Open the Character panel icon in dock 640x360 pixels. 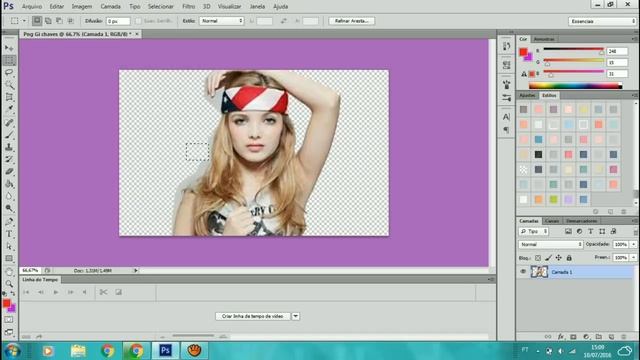507,117
